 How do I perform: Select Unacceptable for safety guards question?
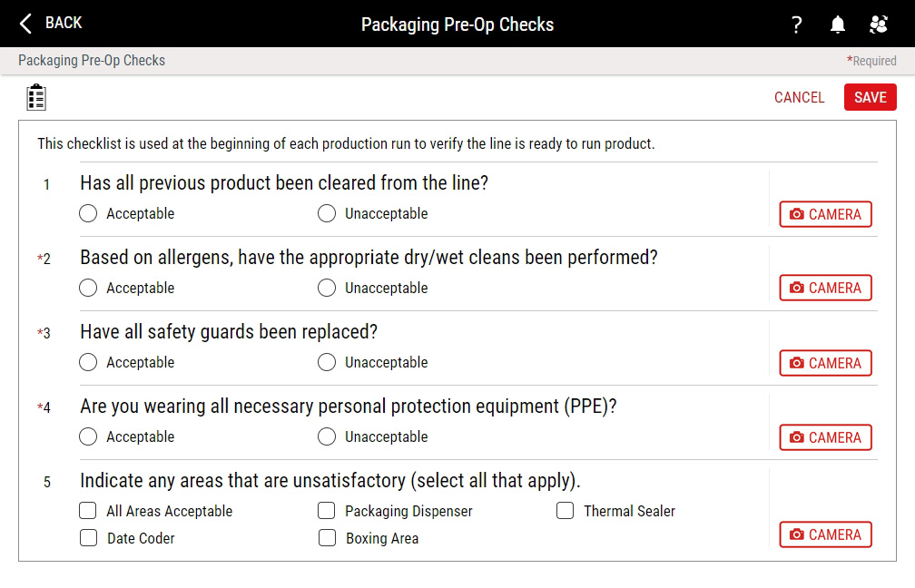(x=327, y=362)
